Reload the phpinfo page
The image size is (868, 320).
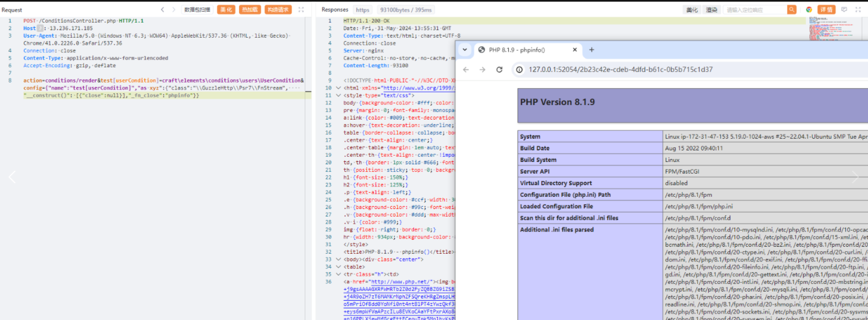point(499,69)
